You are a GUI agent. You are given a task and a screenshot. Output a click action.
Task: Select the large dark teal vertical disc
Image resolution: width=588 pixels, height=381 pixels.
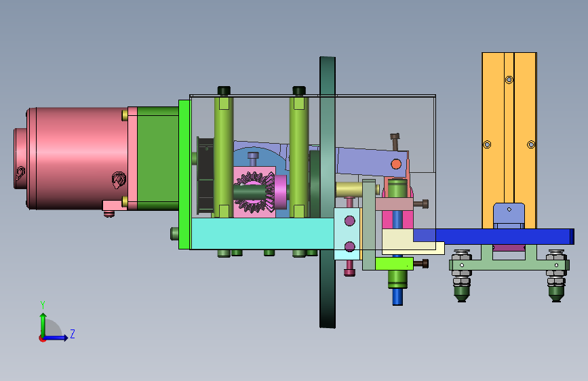point(328,193)
